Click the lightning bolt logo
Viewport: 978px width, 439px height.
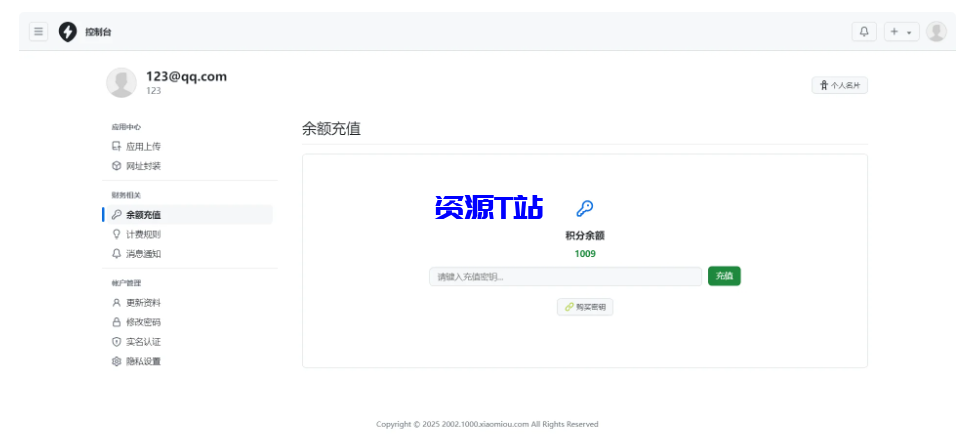pos(67,32)
